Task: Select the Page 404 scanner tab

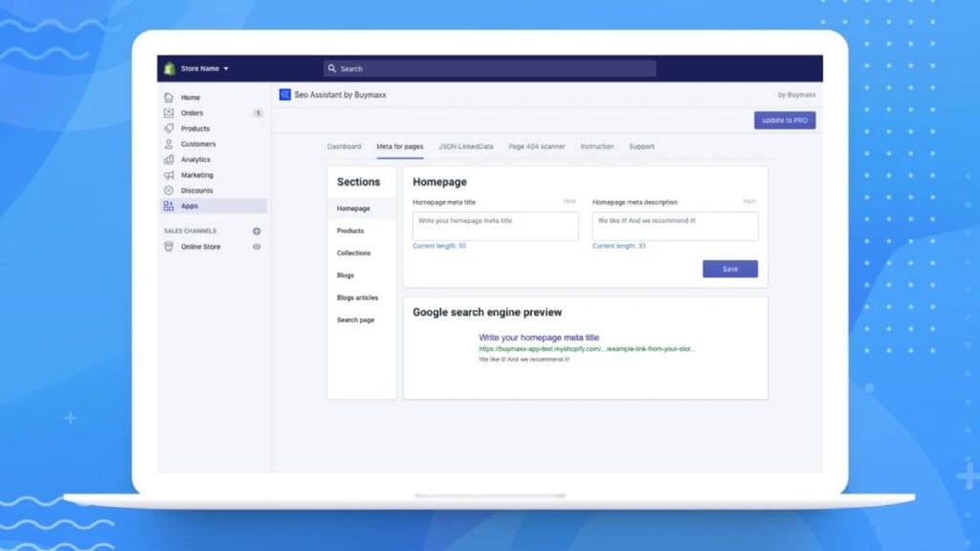Action: pos(537,146)
